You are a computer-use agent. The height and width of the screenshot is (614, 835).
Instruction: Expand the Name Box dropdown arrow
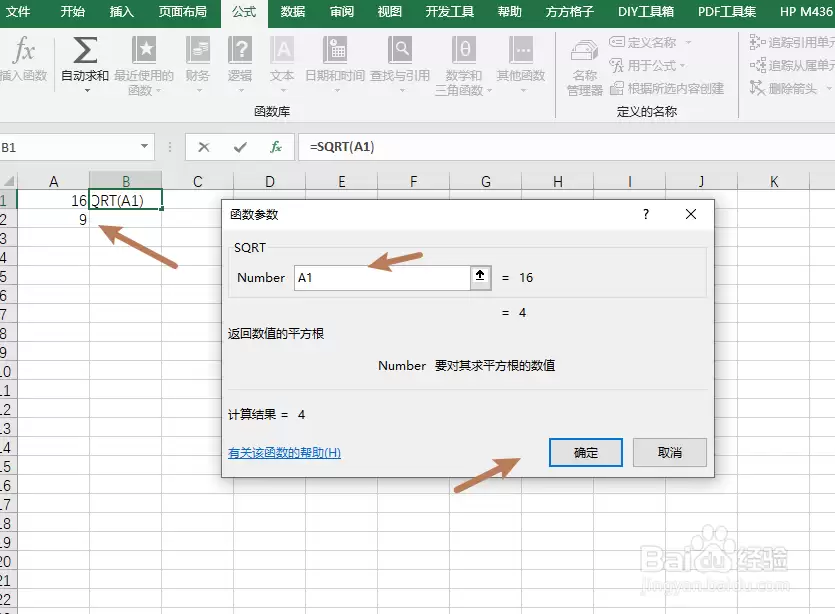point(144,146)
